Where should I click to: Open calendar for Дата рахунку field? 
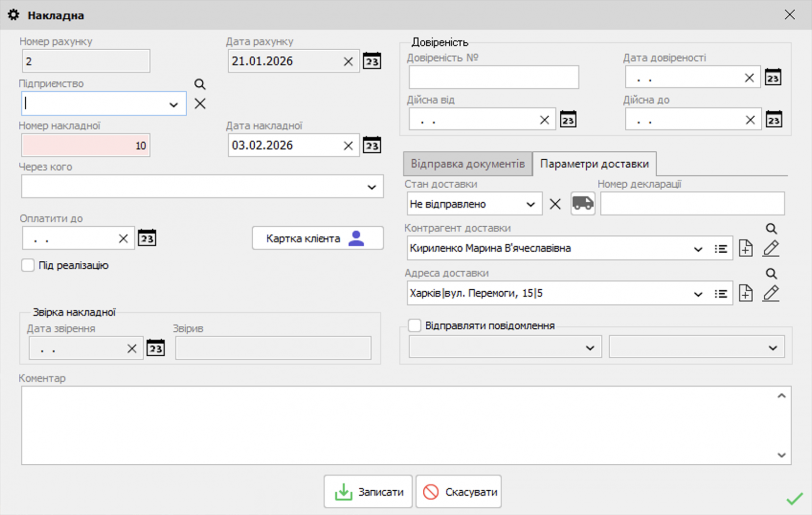tap(371, 61)
